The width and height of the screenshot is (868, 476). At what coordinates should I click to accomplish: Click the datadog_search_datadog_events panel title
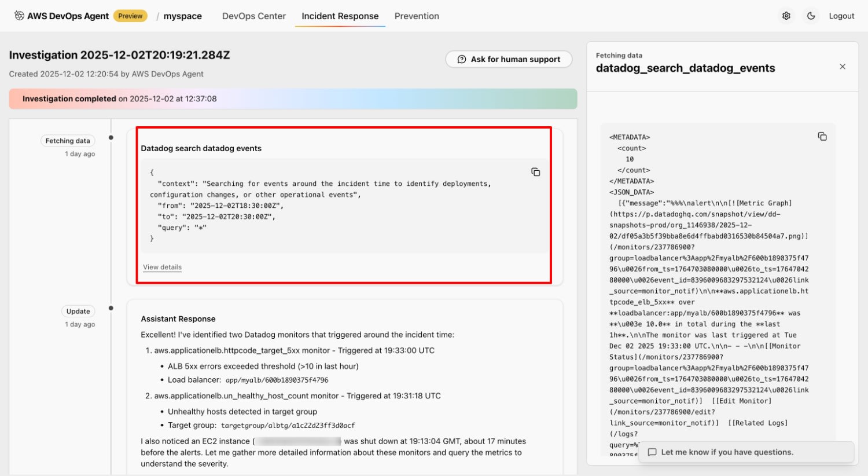point(686,68)
